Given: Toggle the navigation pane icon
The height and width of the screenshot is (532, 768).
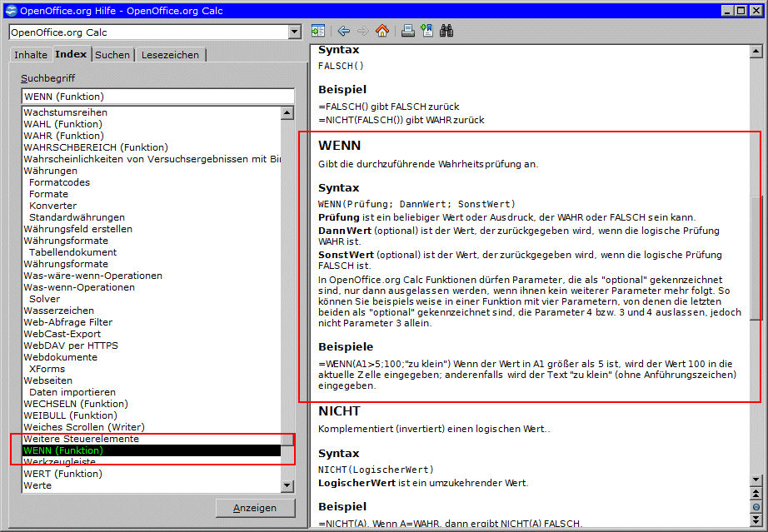Looking at the screenshot, I should pos(318,32).
